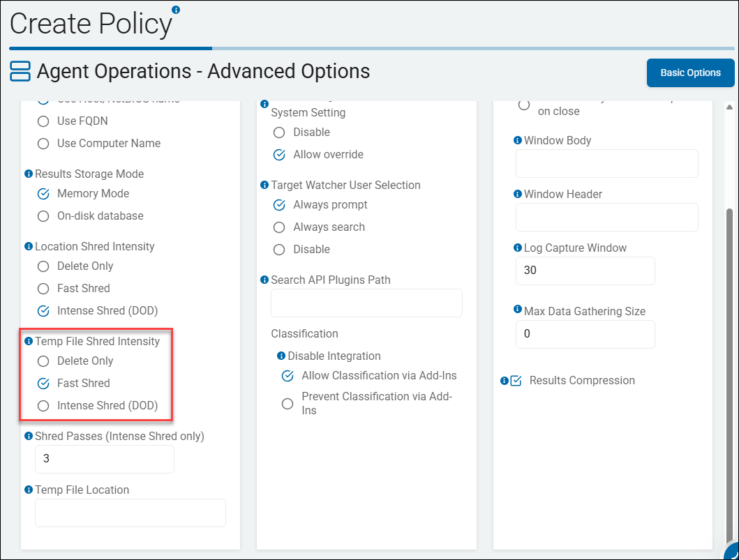
Task: Click the info icon beside Max Data Gathering Size
Action: [517, 311]
